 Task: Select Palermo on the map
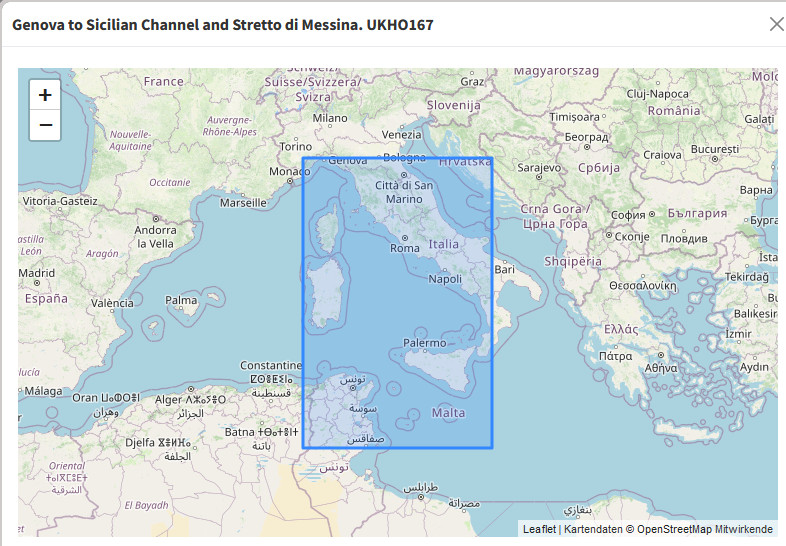pos(424,343)
